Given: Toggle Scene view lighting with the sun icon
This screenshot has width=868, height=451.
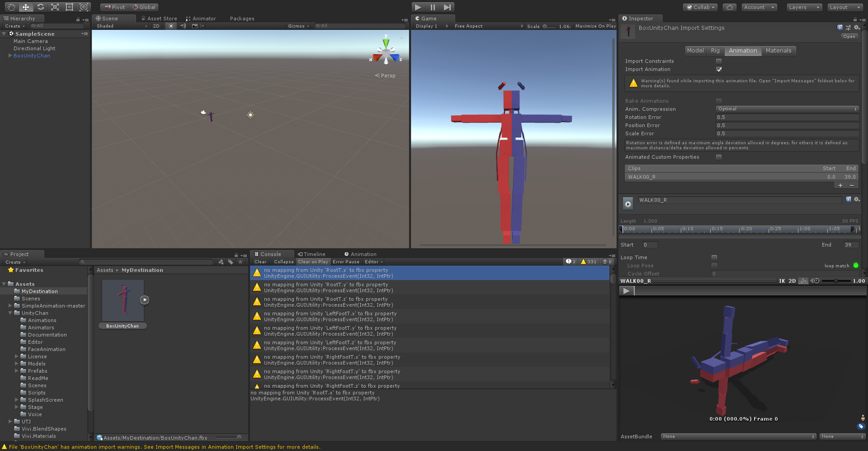Looking at the screenshot, I should pos(171,26).
